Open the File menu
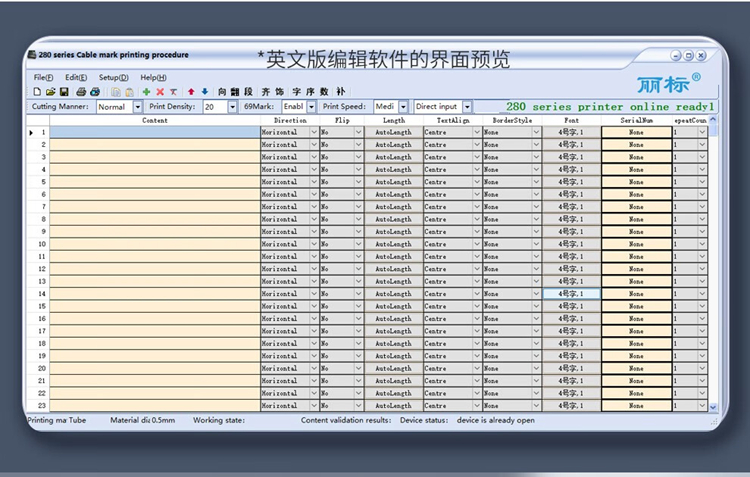Viewport: 750px width, 477px height. pyautogui.click(x=43, y=77)
